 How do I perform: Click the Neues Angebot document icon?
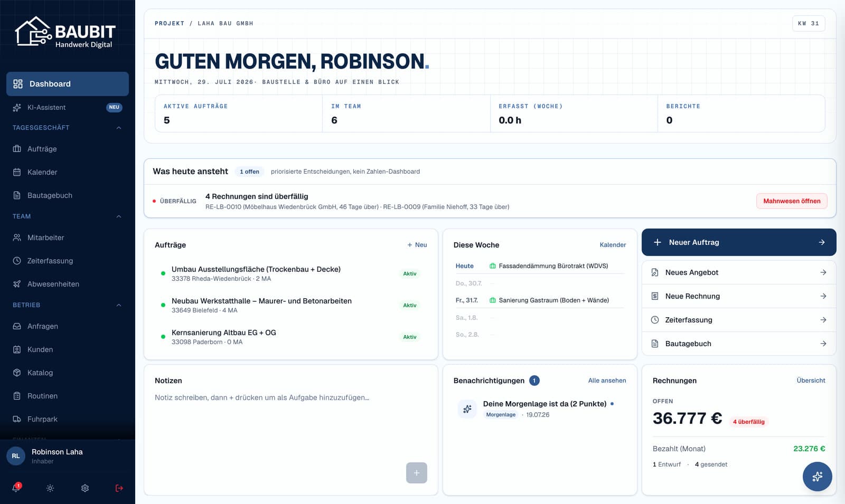[x=655, y=272]
